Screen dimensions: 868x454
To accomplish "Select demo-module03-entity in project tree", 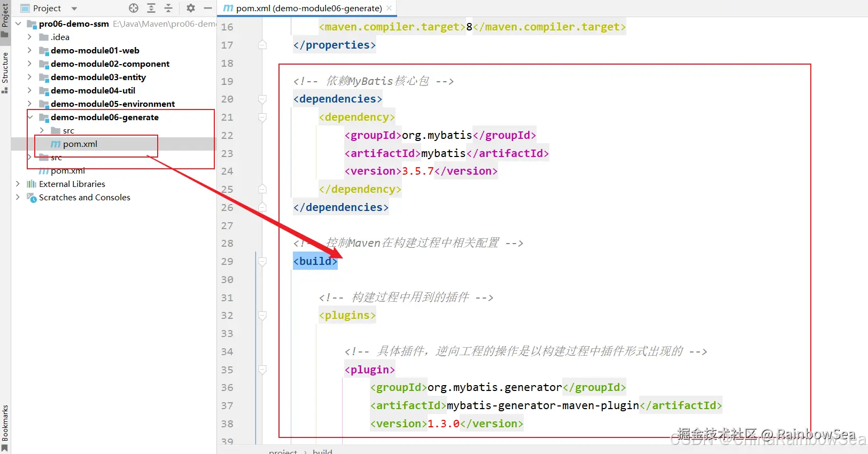I will [98, 77].
